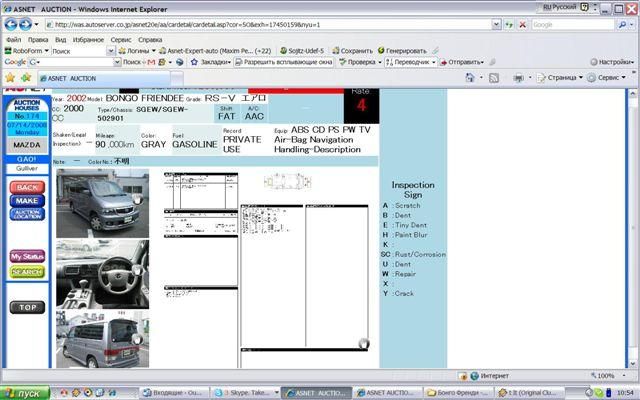Click the RSS feeds icon
Screen dimensions: 640x400
pyautogui.click(x=494, y=78)
